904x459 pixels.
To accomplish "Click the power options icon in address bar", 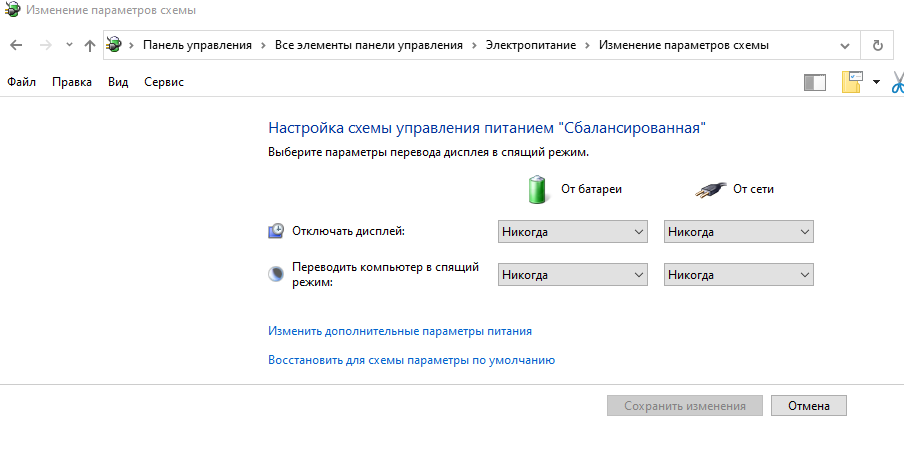I will [x=115, y=44].
